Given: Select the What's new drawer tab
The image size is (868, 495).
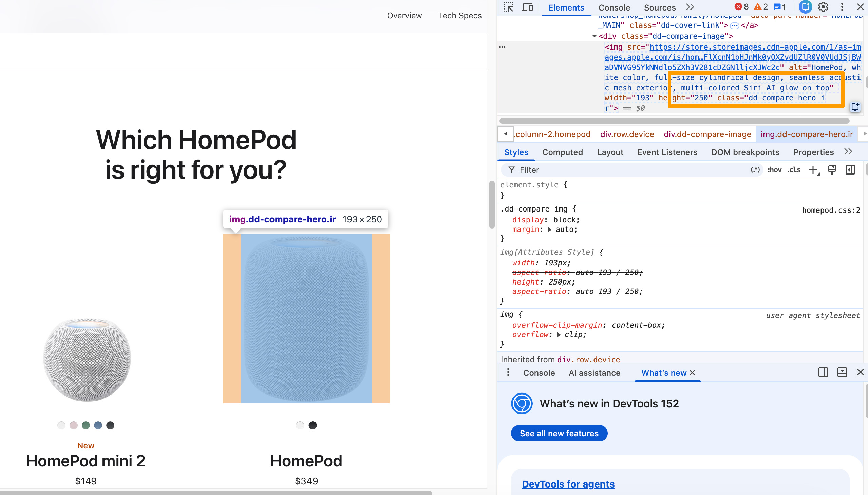Looking at the screenshot, I should coord(664,373).
